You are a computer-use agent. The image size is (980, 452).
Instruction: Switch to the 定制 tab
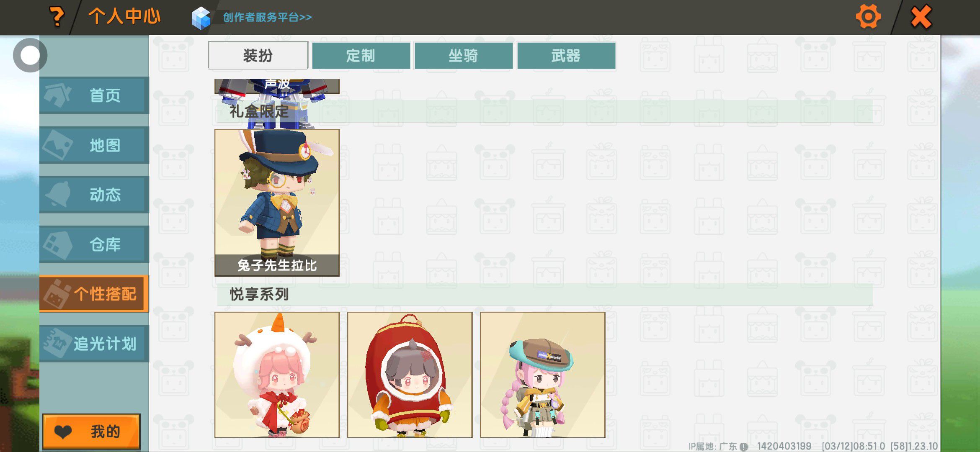point(361,55)
